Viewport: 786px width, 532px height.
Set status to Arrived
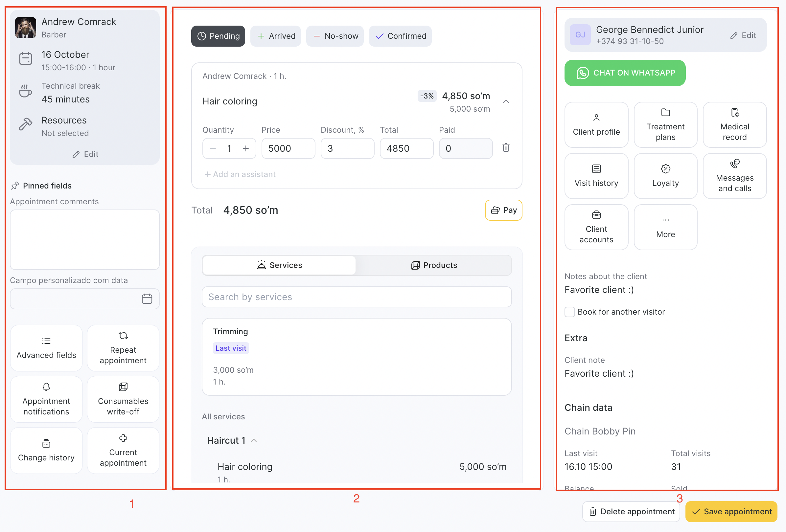(276, 36)
